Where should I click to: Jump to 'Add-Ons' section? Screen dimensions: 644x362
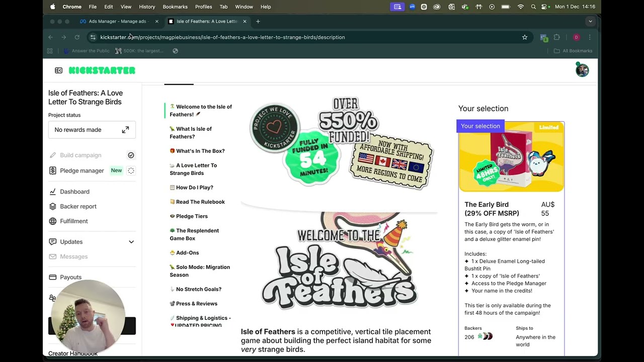click(184, 253)
